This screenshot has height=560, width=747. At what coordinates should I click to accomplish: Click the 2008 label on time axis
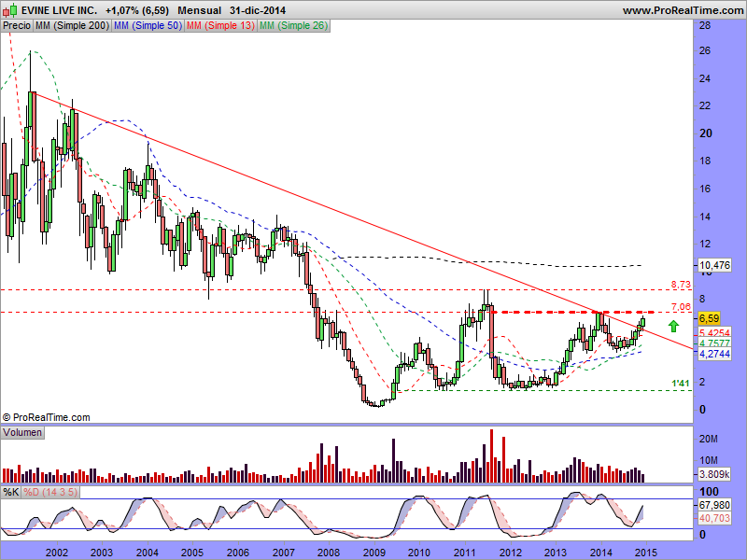329,553
